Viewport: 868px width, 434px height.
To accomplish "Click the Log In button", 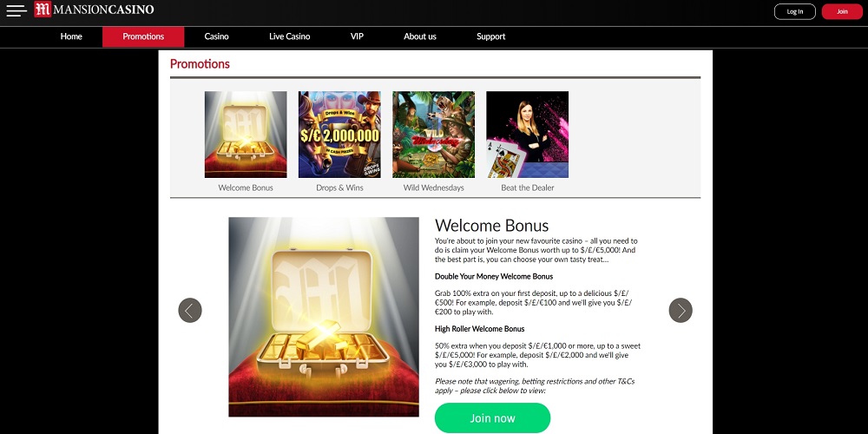I will tap(795, 11).
